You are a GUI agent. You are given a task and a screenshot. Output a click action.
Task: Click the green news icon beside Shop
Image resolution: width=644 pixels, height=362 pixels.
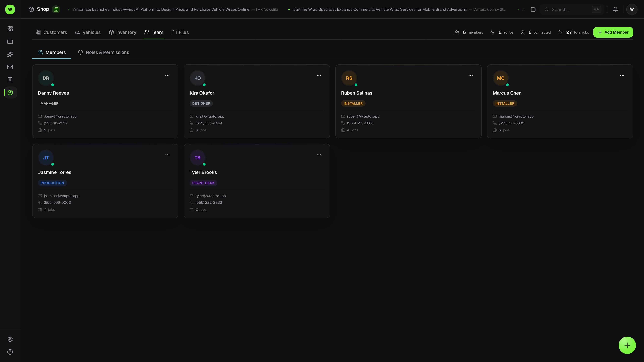pos(56,9)
